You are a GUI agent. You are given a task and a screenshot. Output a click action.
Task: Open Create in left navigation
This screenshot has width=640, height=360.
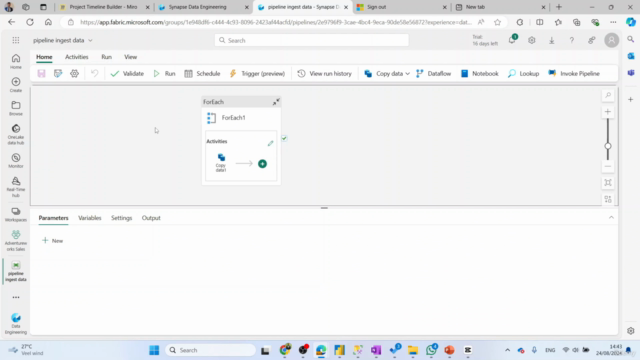(x=16, y=85)
